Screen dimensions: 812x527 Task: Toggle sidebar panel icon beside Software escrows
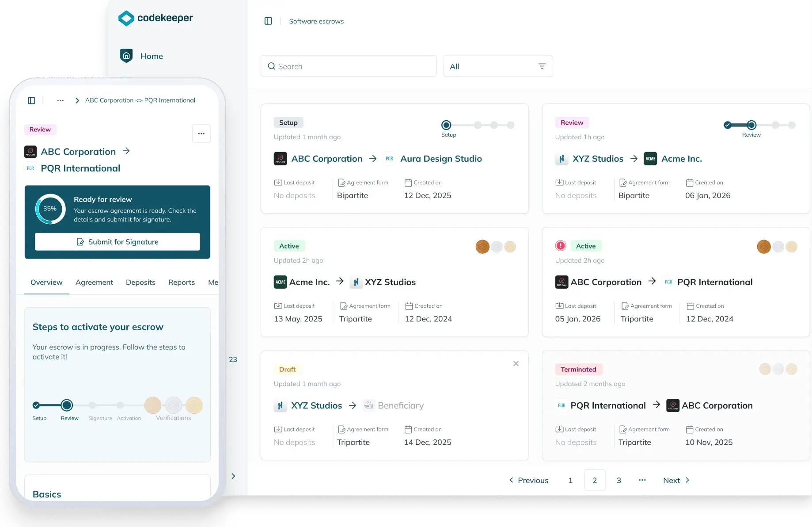tap(268, 21)
